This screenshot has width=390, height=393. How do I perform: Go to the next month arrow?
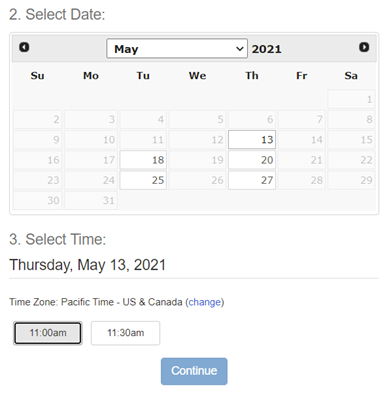tap(364, 47)
